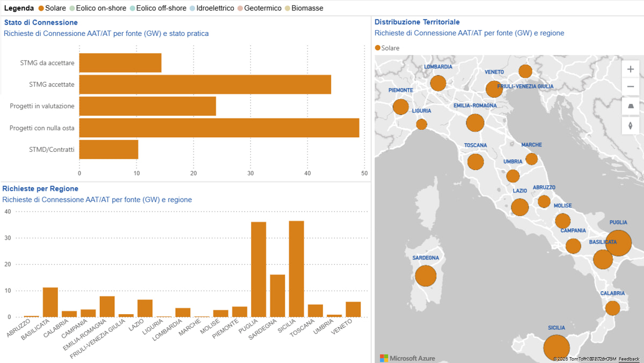Click the Calabria bubble on the map

[612, 308]
